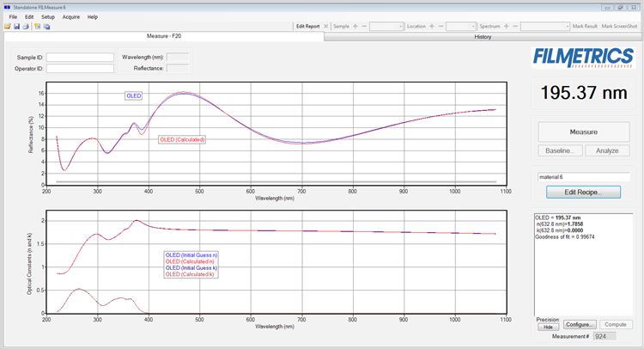Open the Edit menu

(29, 17)
